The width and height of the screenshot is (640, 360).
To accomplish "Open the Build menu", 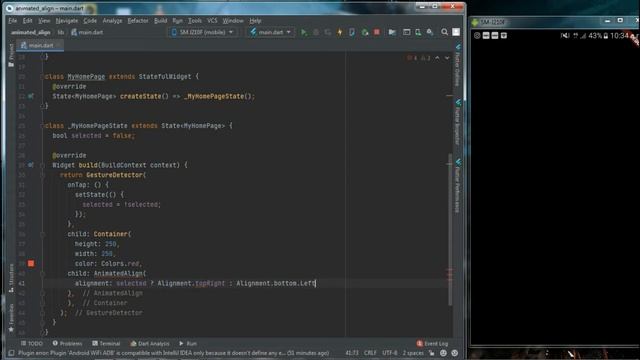I will 160,20.
